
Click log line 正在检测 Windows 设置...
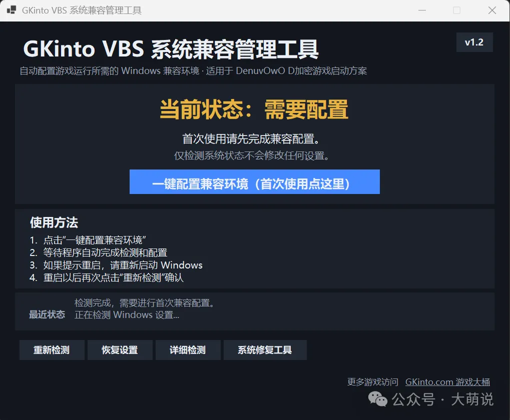[x=127, y=315]
